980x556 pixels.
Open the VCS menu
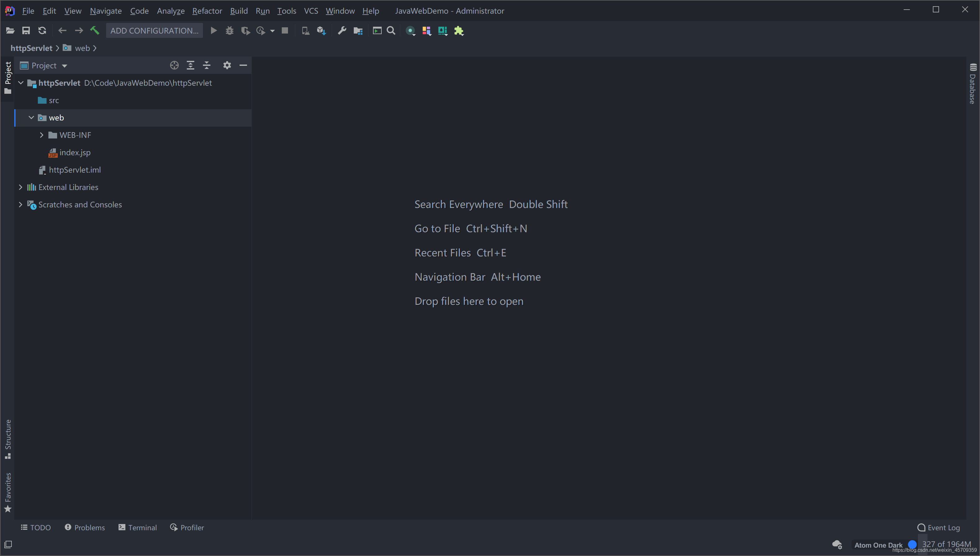pos(311,11)
